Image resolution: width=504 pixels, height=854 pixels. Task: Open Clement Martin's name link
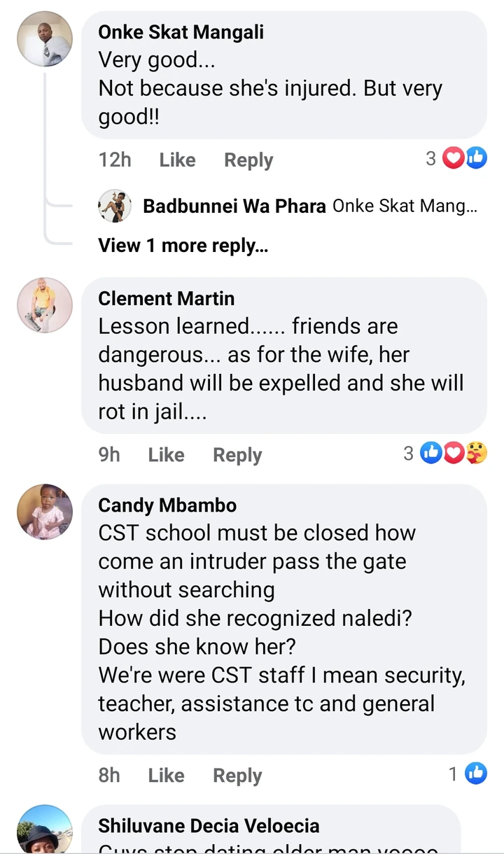click(167, 298)
